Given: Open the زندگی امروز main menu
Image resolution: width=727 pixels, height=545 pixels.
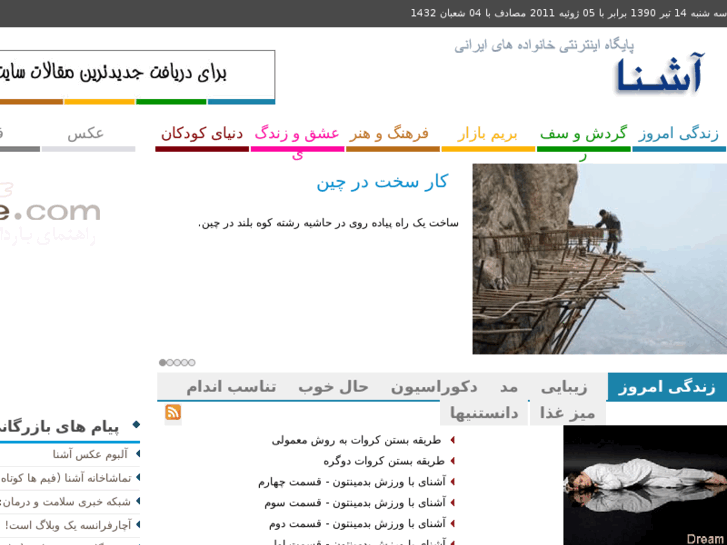Looking at the screenshot, I should click(679, 134).
